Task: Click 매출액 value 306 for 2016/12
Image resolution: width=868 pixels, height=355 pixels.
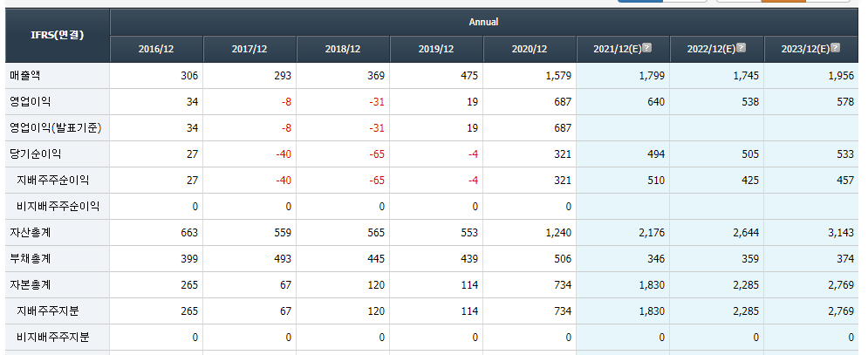Action: 189,76
